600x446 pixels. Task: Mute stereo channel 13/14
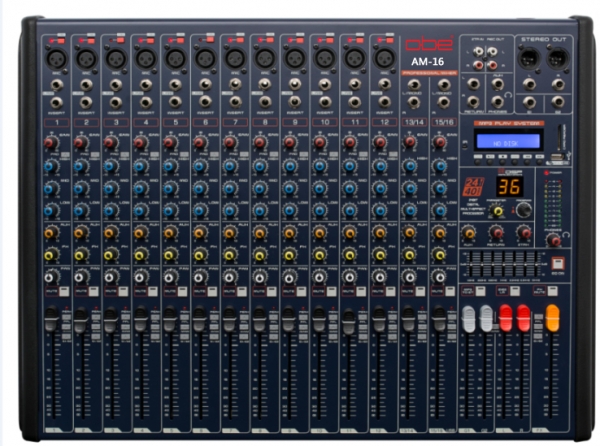point(421,291)
